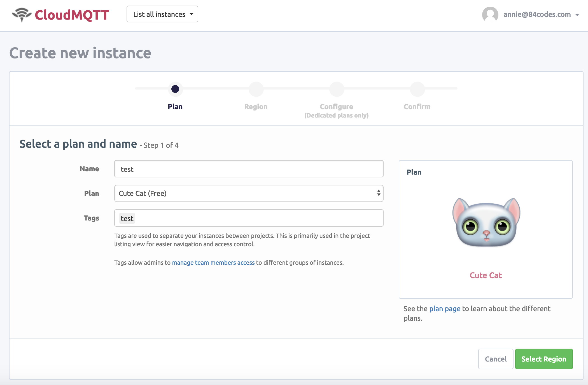Open the plan page link
This screenshot has height=385, width=588.
[445, 309]
